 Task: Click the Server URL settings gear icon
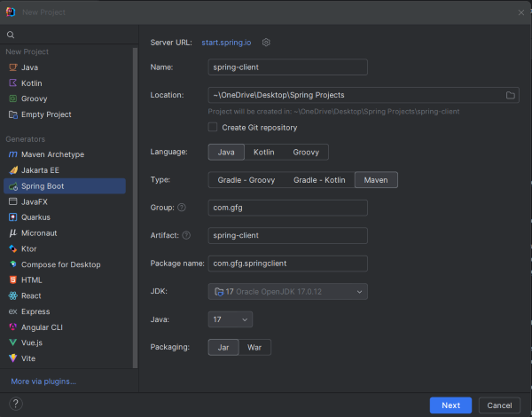(x=266, y=43)
